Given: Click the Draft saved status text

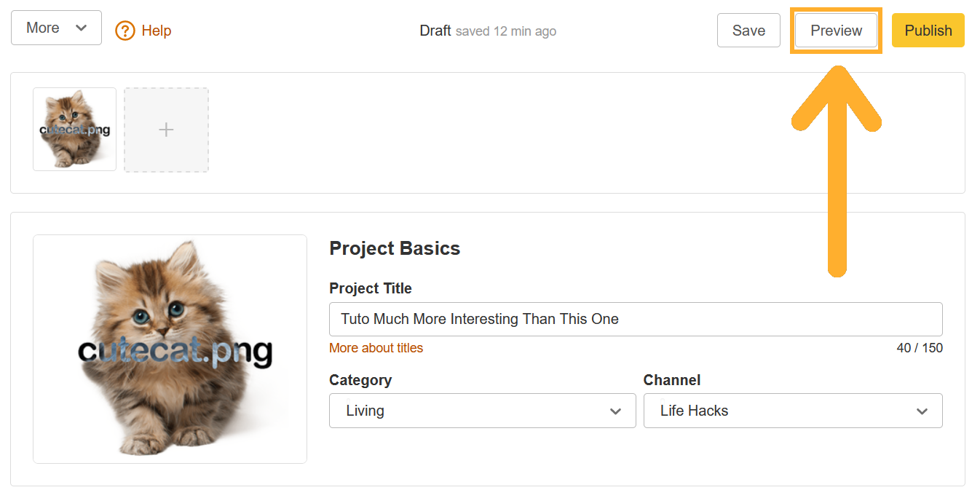Looking at the screenshot, I should [488, 31].
